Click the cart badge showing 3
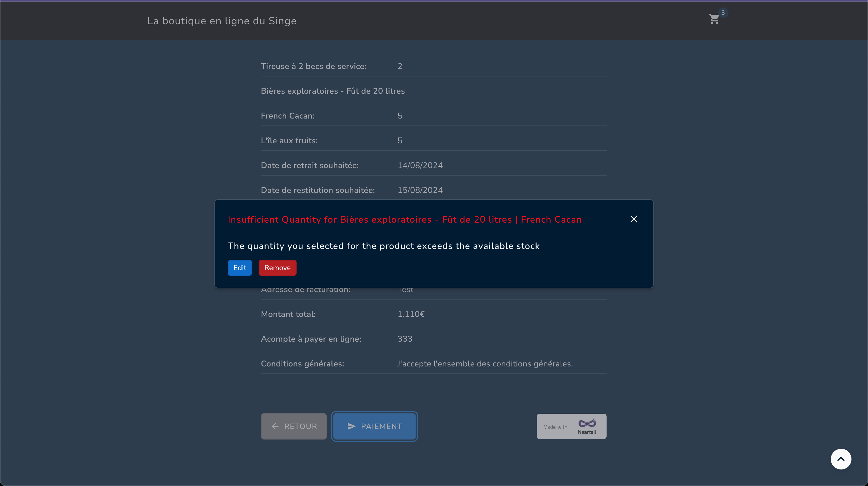The width and height of the screenshot is (868, 486). [723, 12]
